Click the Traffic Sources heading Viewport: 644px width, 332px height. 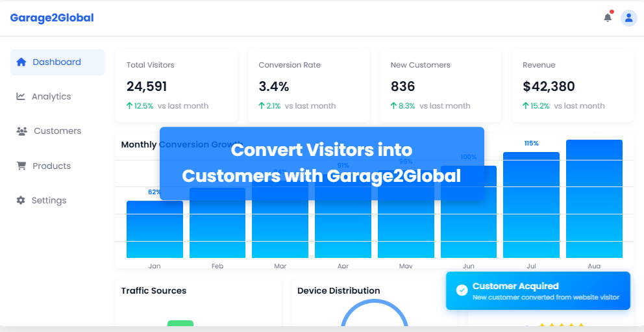(x=154, y=290)
